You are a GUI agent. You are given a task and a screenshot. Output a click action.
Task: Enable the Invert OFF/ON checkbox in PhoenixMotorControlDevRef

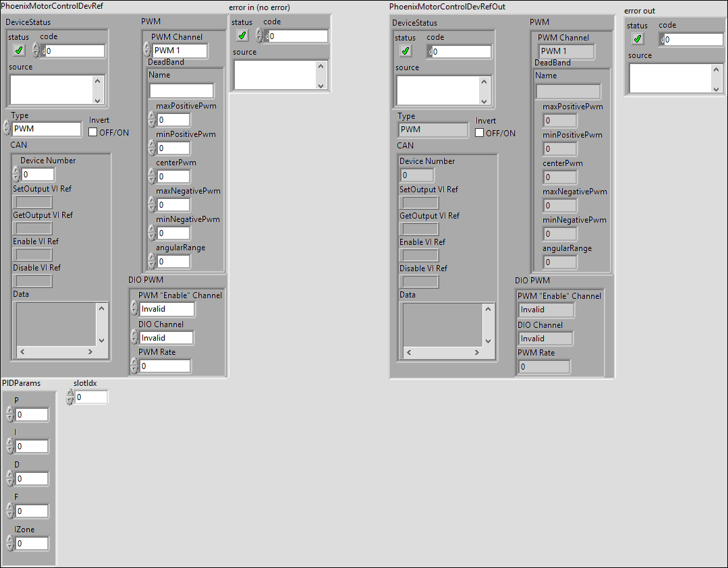(93, 132)
